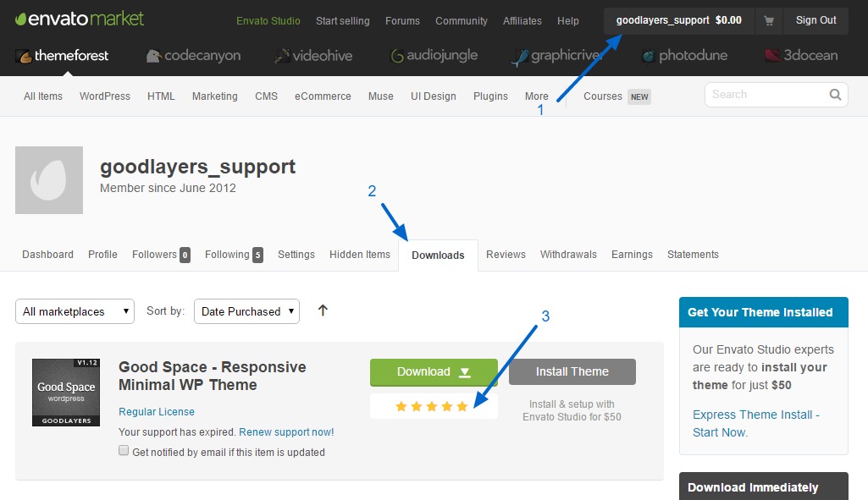
Task: Open the 3DOcean marketplace logo
Action: tap(800, 56)
